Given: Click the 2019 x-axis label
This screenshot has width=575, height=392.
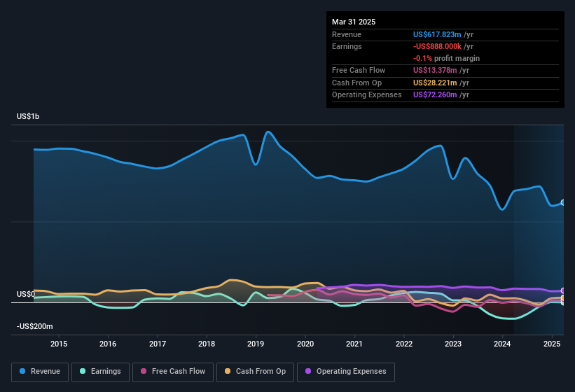Looking at the screenshot, I should [256, 344].
